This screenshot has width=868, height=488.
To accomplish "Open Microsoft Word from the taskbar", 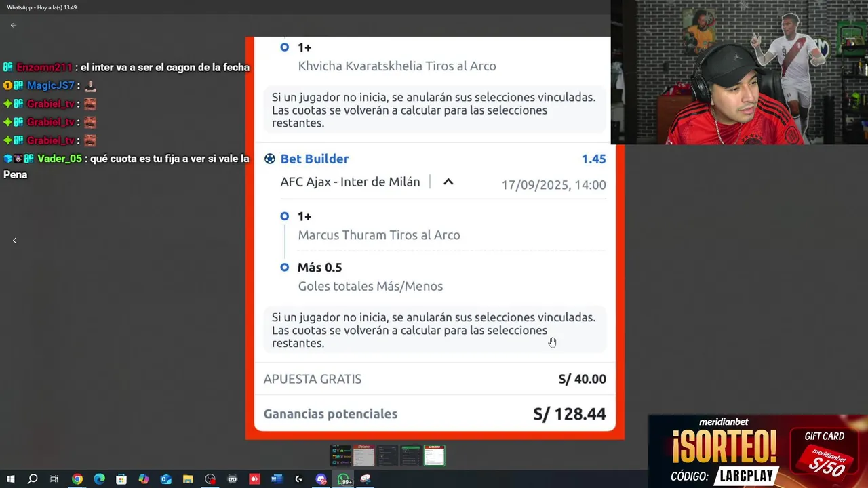I will (x=277, y=479).
